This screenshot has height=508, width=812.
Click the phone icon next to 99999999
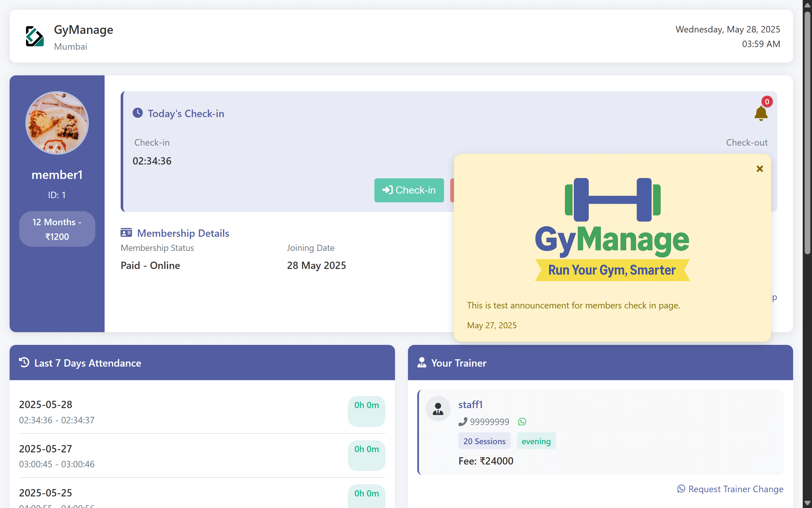tap(463, 421)
